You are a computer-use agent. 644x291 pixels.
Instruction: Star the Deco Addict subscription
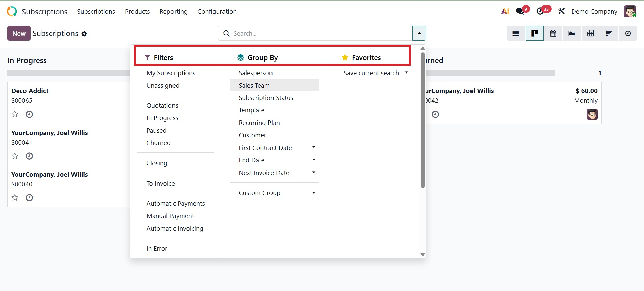(x=15, y=114)
